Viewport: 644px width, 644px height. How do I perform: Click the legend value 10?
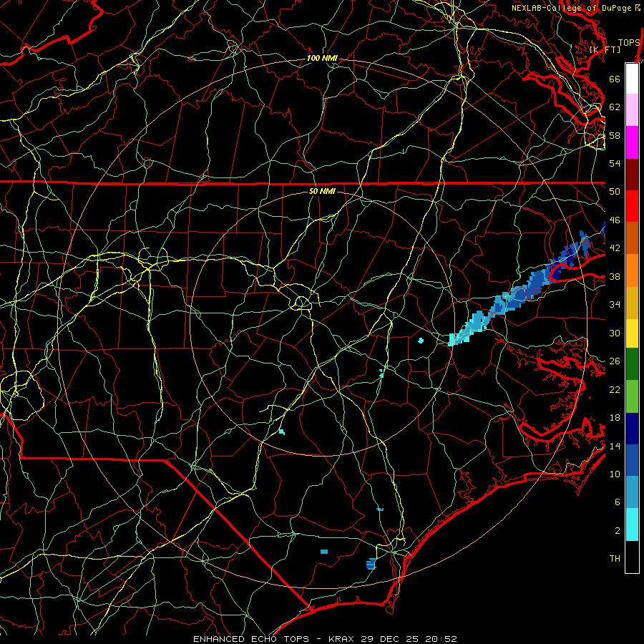coord(615,474)
